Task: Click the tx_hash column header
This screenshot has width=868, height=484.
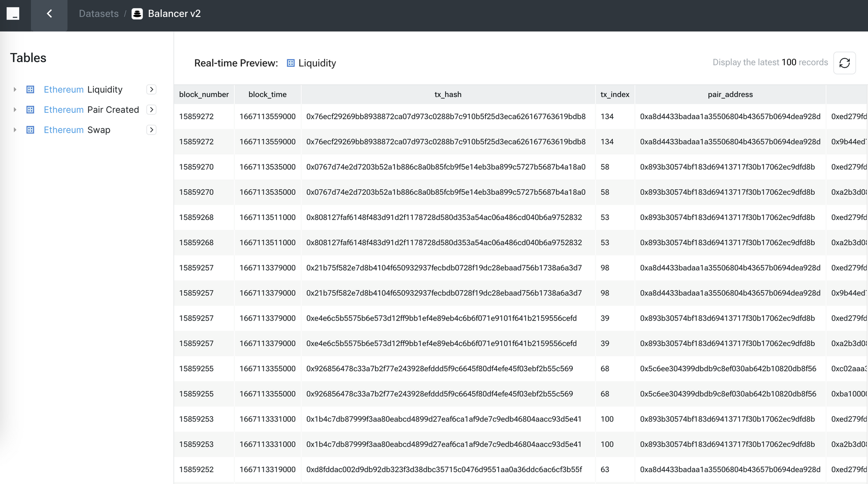Action: 448,95
